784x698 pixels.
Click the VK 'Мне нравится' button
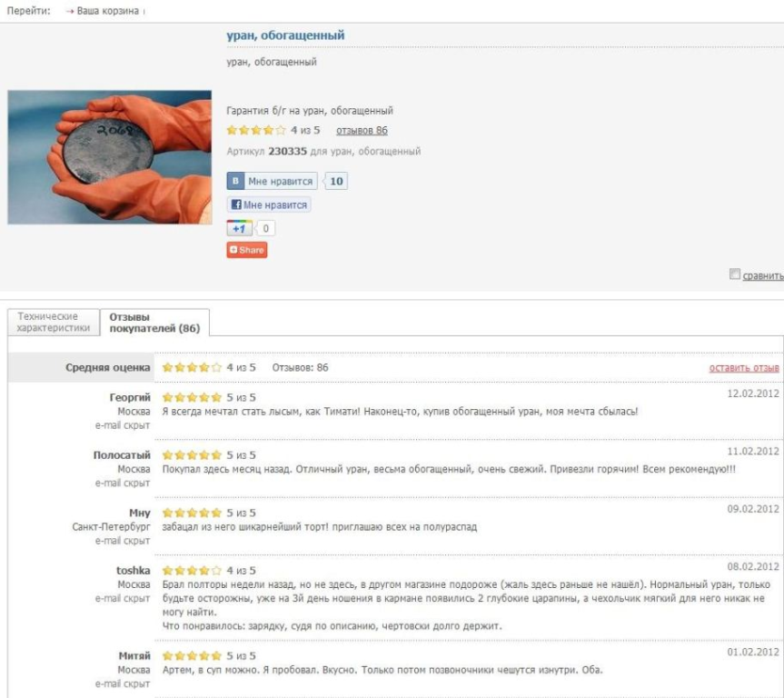pos(272,181)
